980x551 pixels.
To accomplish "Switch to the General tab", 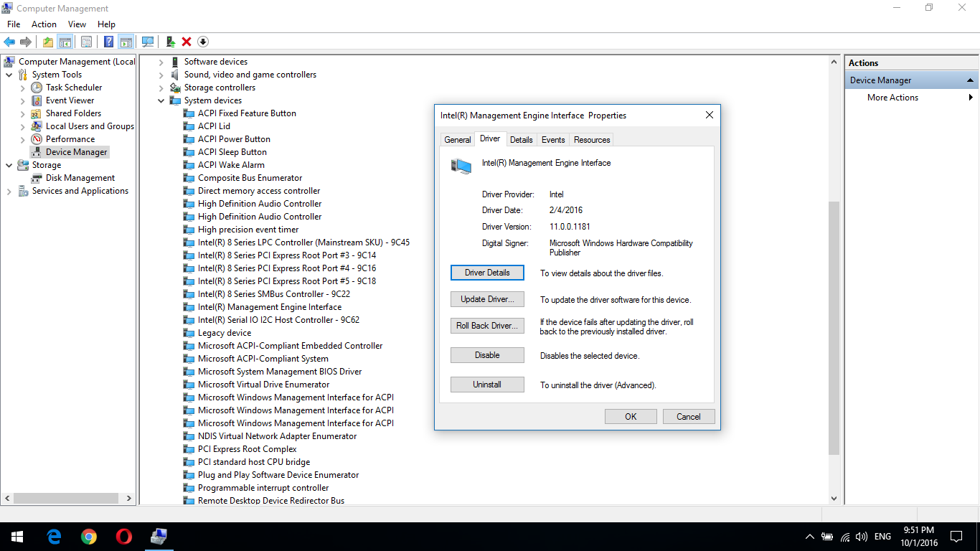I will click(458, 140).
